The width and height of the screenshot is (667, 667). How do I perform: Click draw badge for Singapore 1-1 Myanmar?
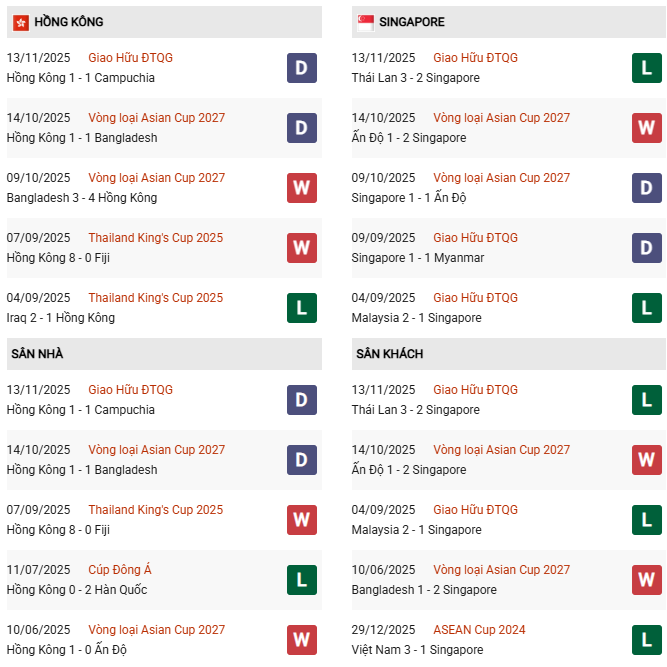coord(646,248)
